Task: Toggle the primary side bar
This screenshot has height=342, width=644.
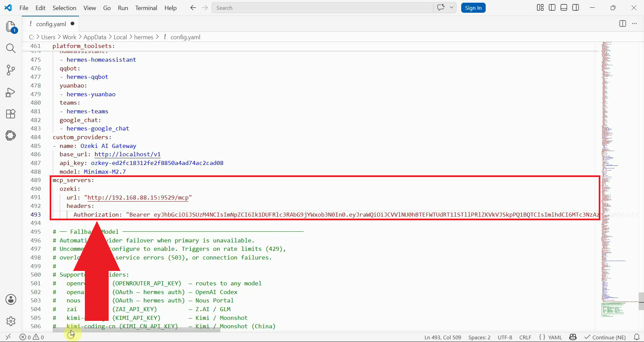Action: click(552, 8)
